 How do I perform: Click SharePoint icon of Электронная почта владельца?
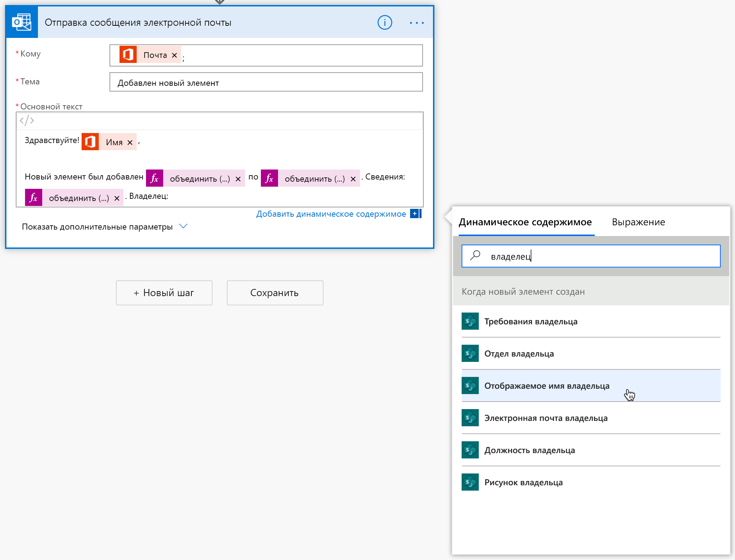click(x=470, y=418)
